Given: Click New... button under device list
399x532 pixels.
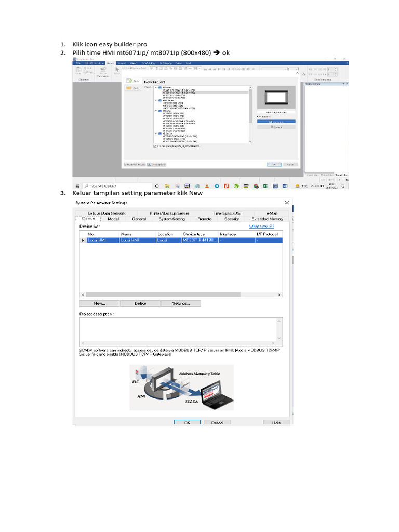Looking at the screenshot, I should click(x=99, y=303).
